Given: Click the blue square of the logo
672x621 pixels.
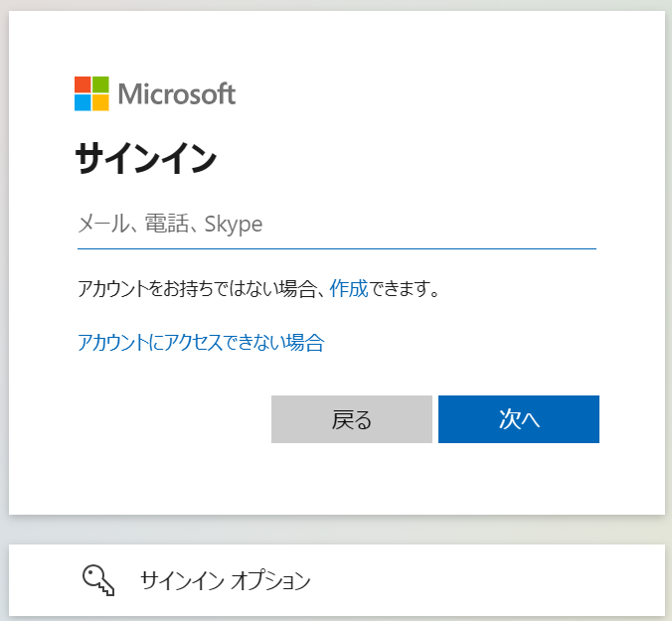Looking at the screenshot, I should click(83, 102).
